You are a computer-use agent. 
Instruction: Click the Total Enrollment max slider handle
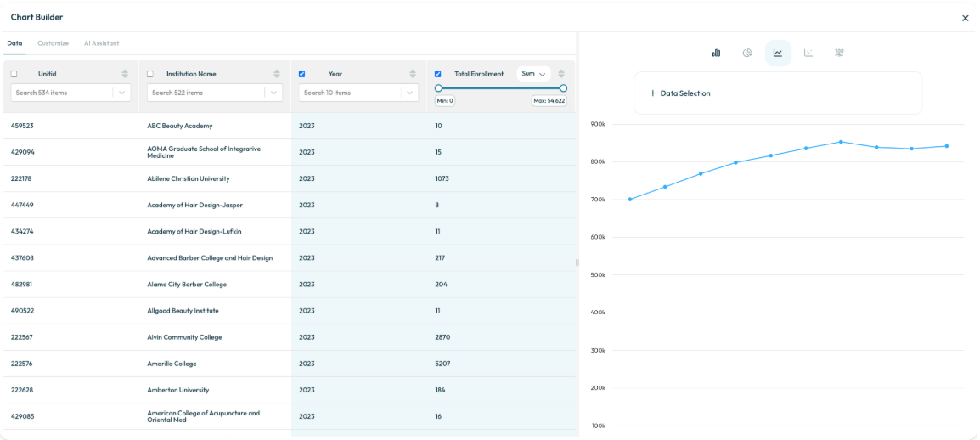click(x=563, y=88)
